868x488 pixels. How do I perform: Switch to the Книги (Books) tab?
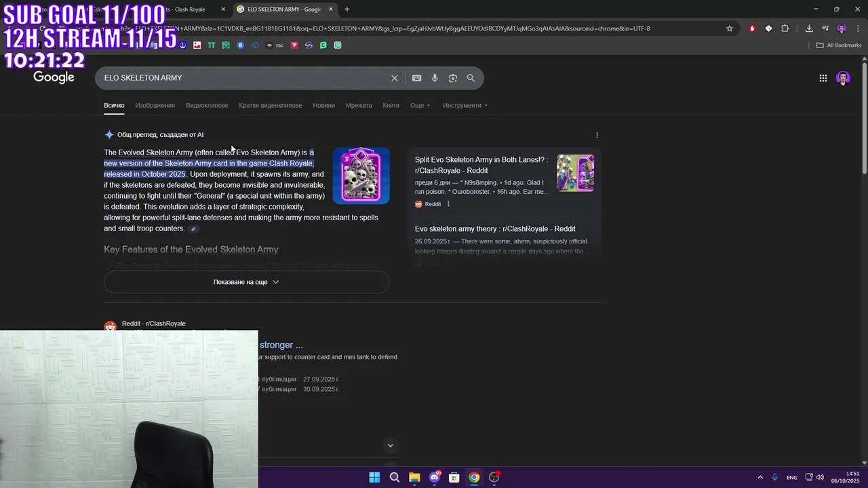pos(391,106)
